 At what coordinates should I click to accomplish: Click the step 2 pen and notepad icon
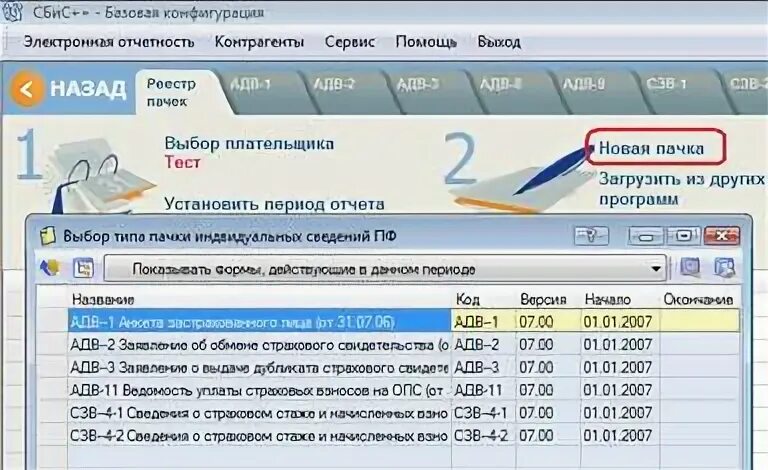coord(524,181)
